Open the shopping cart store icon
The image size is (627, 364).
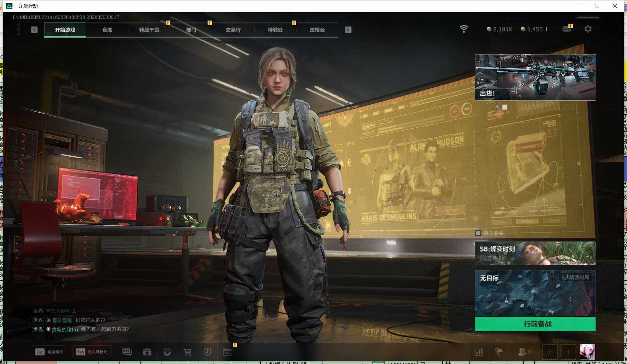coord(187,352)
